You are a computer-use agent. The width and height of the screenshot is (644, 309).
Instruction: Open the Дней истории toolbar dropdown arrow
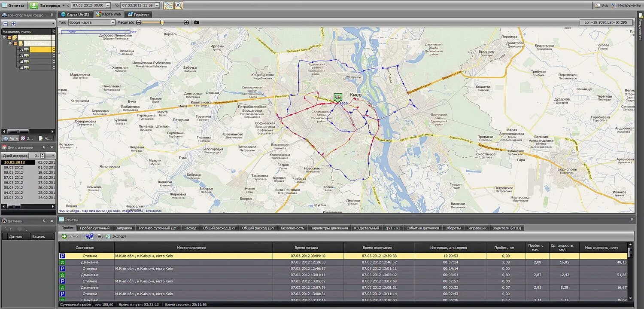click(x=53, y=156)
